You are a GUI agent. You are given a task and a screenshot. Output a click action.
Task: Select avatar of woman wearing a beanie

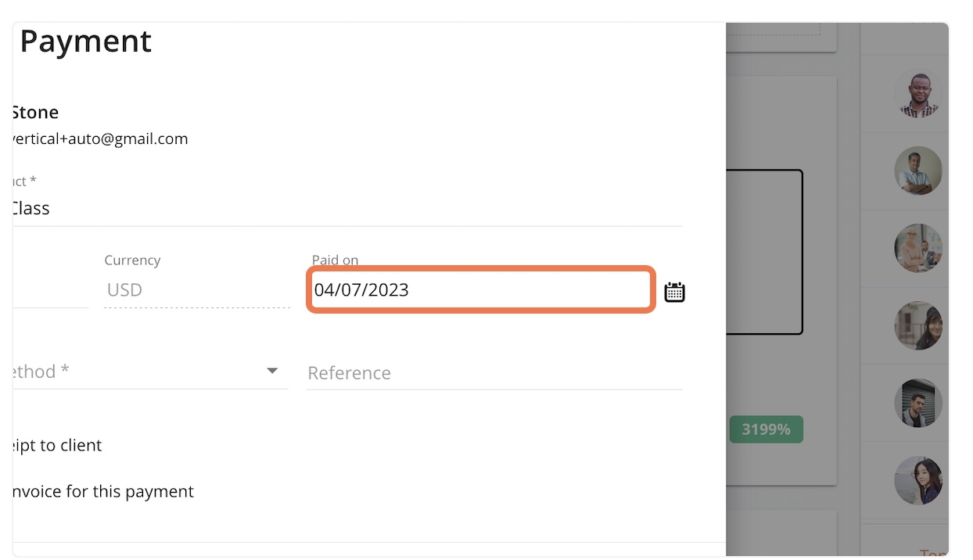pyautogui.click(x=917, y=325)
